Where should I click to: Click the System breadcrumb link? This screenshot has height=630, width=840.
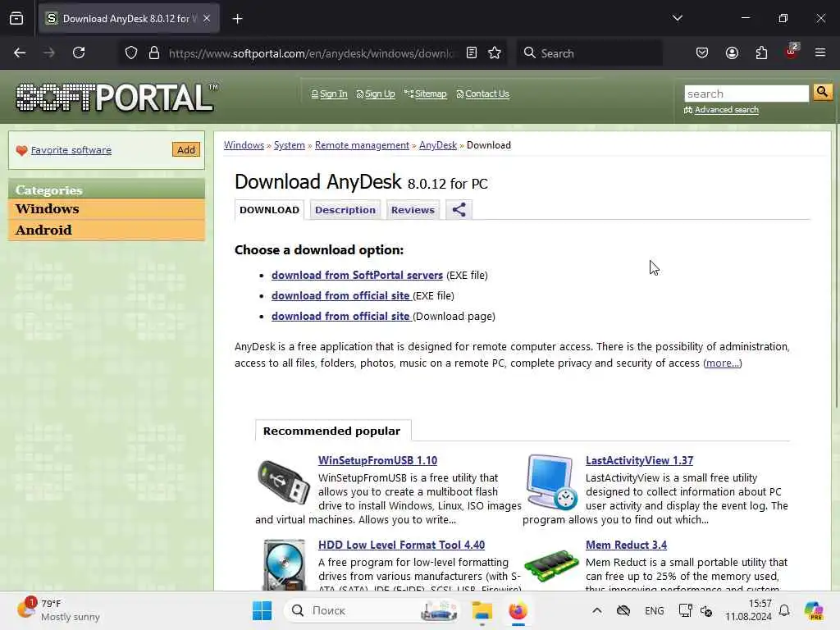pyautogui.click(x=290, y=145)
